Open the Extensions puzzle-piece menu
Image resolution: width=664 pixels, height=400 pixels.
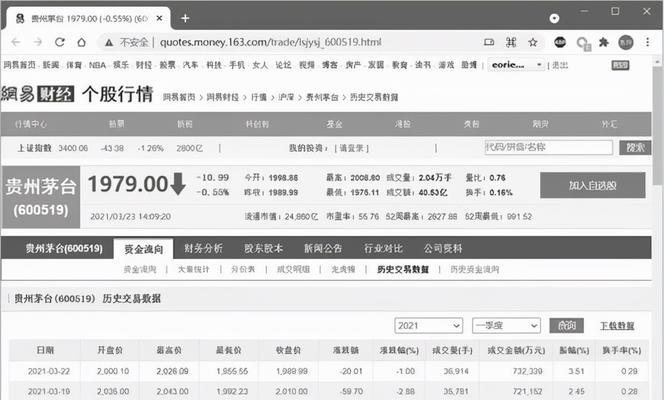[x=603, y=42]
